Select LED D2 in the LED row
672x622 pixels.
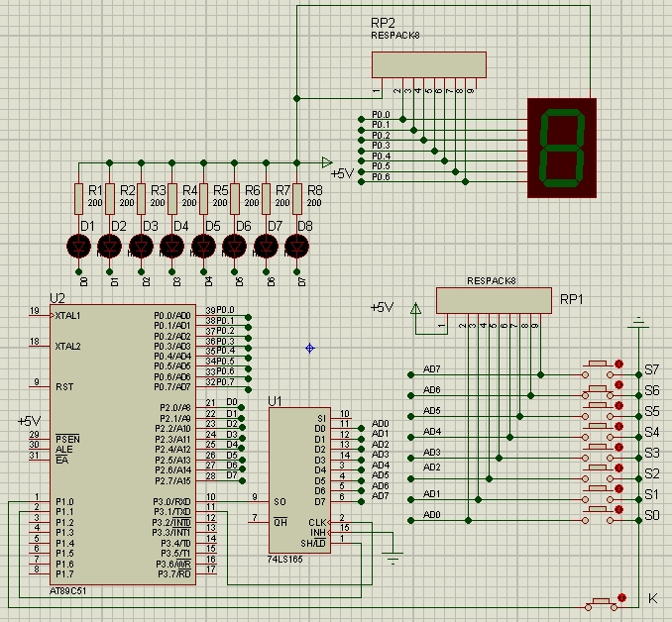click(110, 247)
